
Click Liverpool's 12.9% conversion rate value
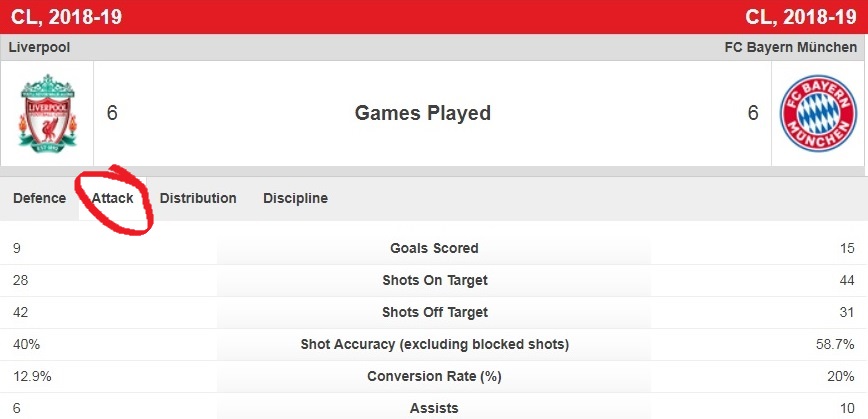coord(32,376)
